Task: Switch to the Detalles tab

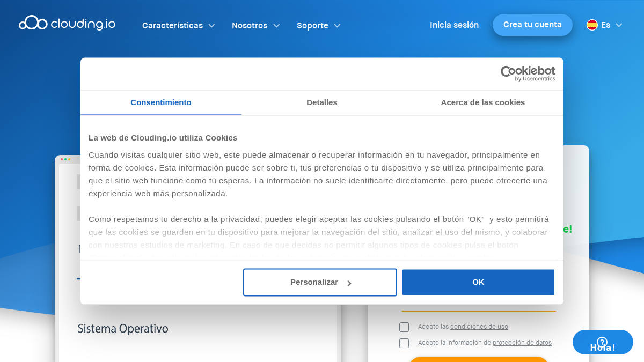Action: 322,102
